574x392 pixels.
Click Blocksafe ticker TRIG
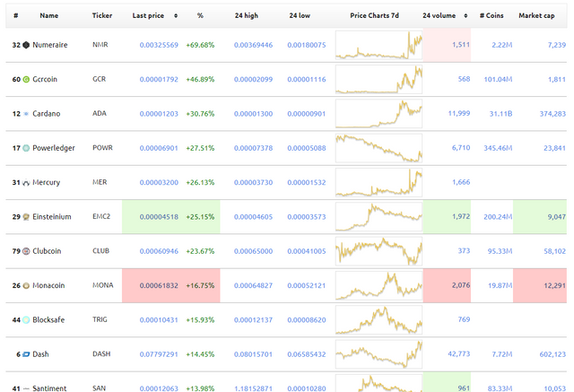click(100, 319)
